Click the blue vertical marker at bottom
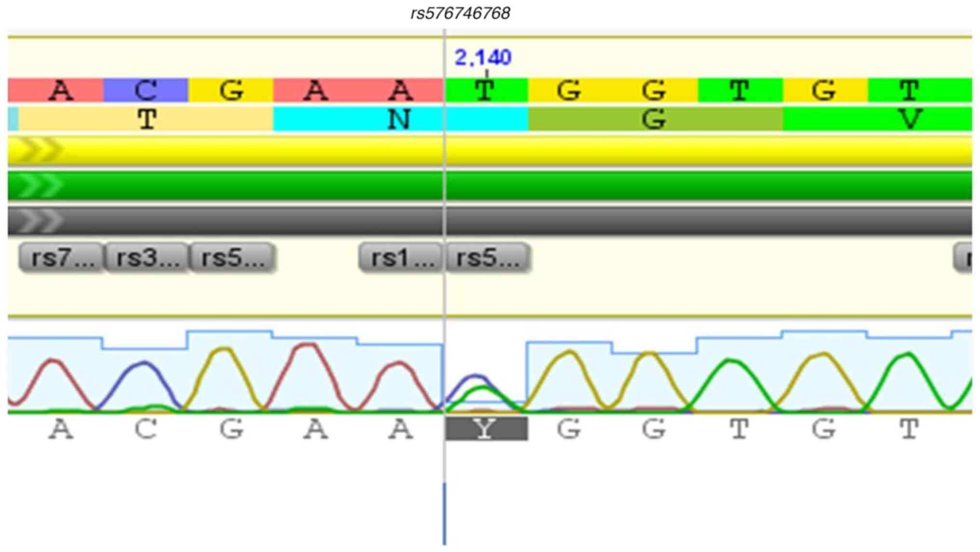 tap(444, 513)
